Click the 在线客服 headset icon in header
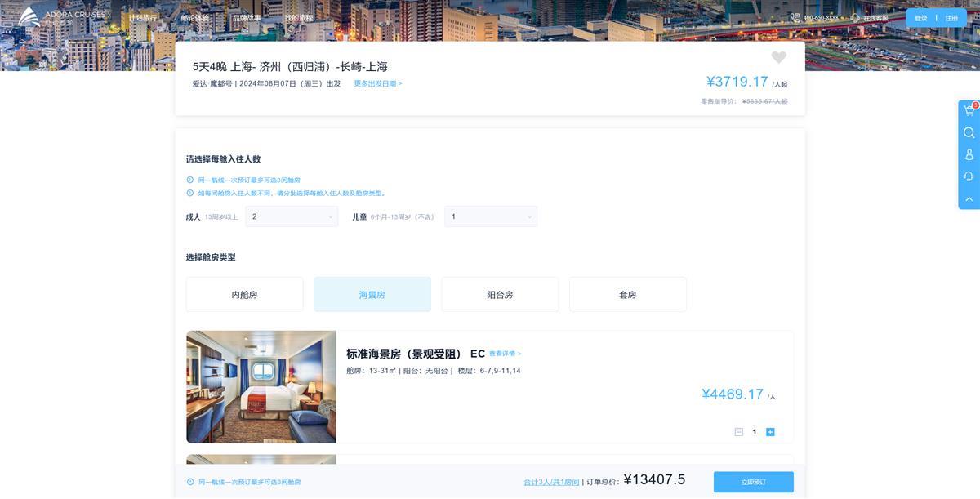The width and height of the screenshot is (980, 499). point(855,18)
